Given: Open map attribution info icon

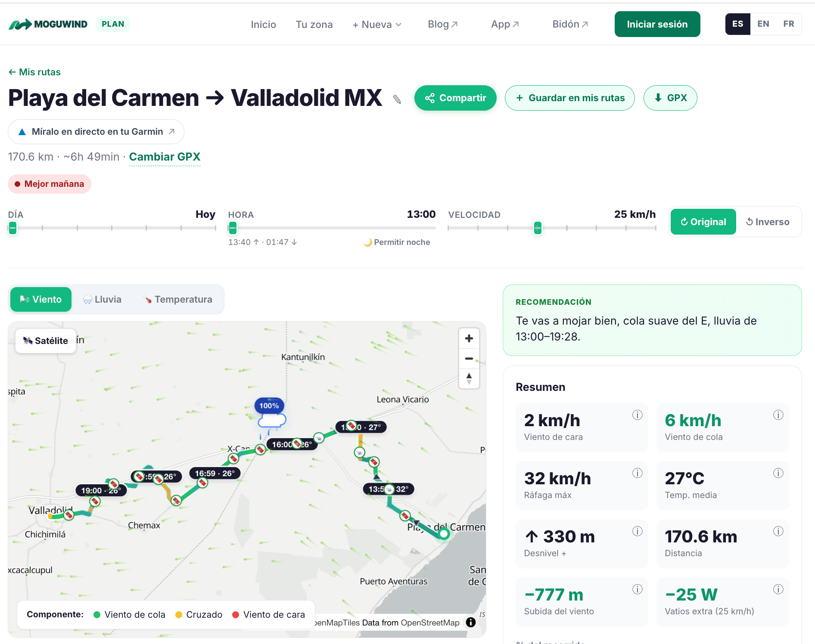Looking at the screenshot, I should click(x=471, y=622).
